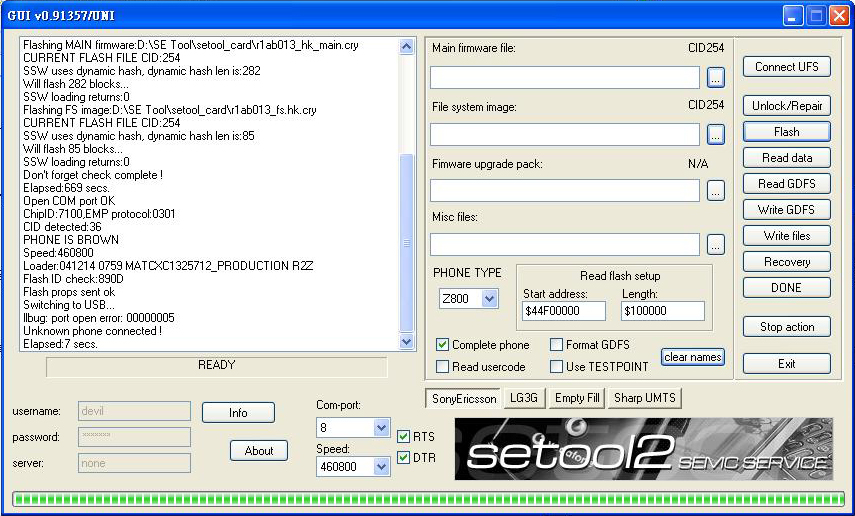Click the Start address input field
Viewport: 855px width, 516px height.
point(563,311)
